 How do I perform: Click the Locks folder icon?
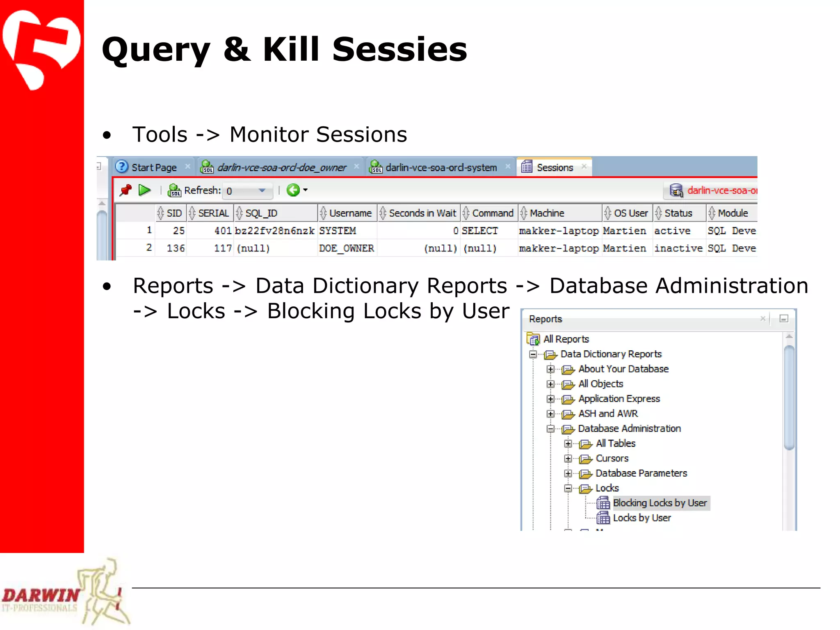point(586,488)
